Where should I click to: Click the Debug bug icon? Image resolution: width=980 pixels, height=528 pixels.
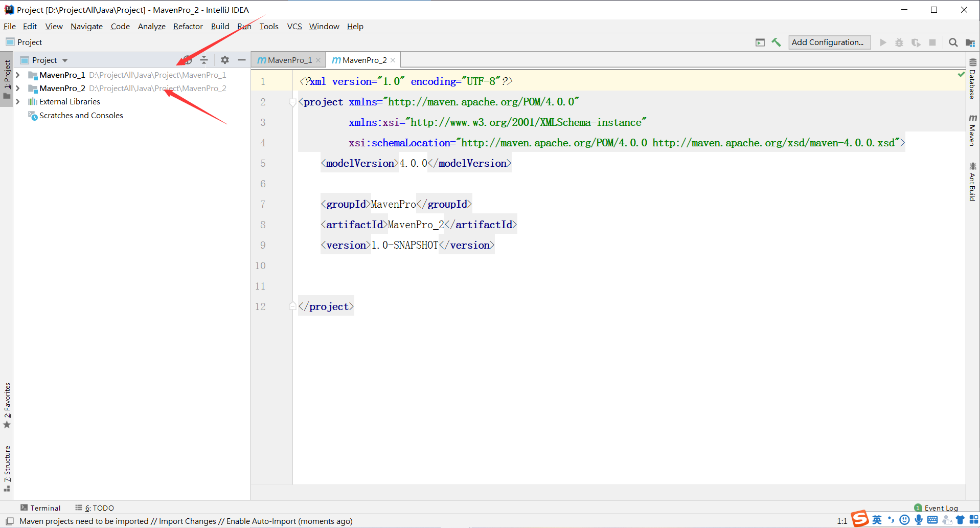click(899, 42)
